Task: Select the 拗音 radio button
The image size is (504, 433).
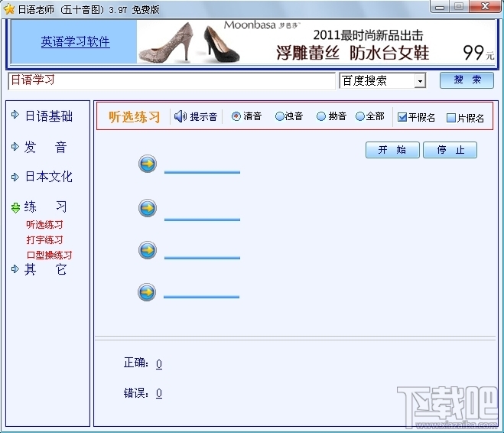Action: click(x=320, y=116)
